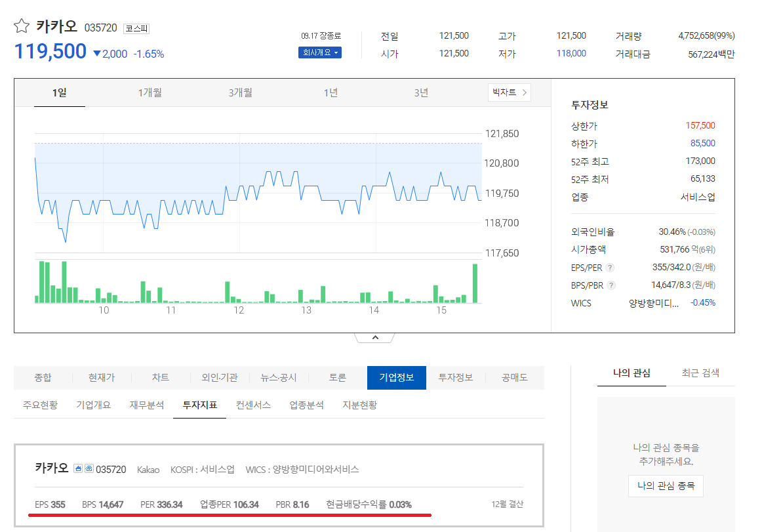762x532 pixels.
Task: Click the EPS 355 figure
Action: 50,504
